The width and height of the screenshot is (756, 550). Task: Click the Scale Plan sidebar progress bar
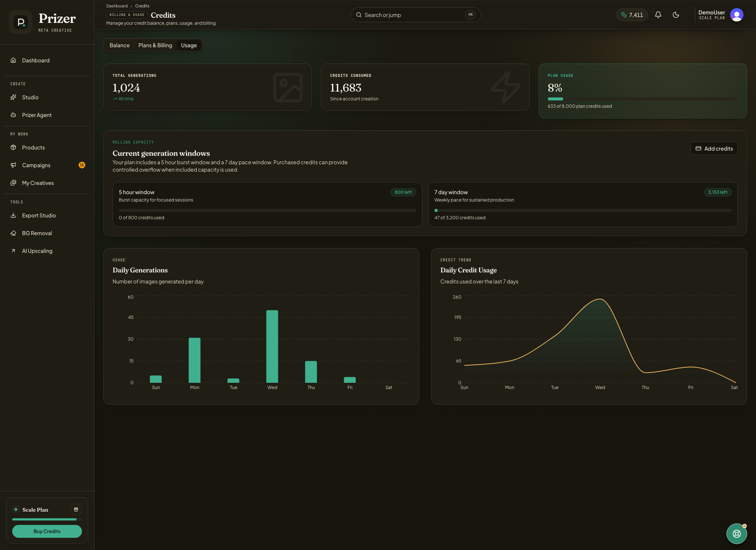pyautogui.click(x=47, y=519)
